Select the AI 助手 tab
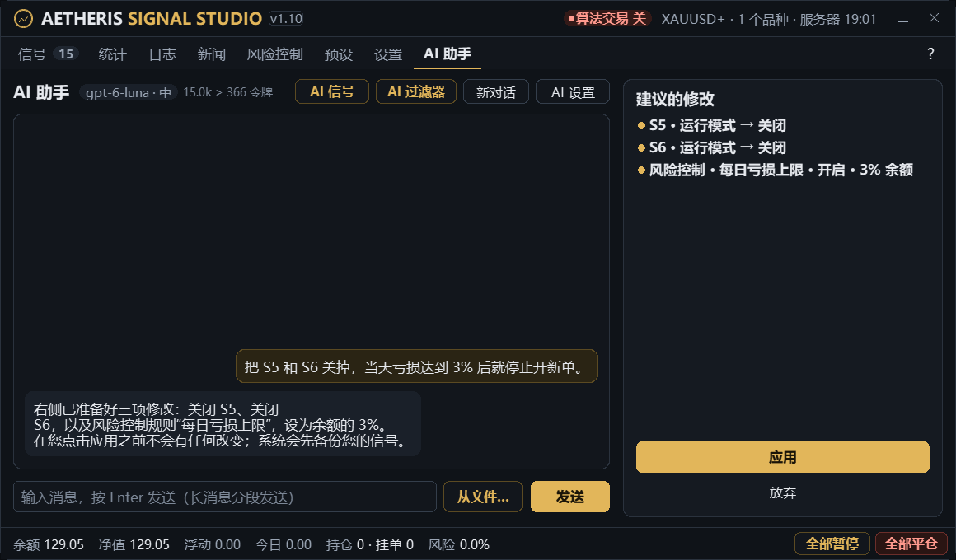 (448, 54)
